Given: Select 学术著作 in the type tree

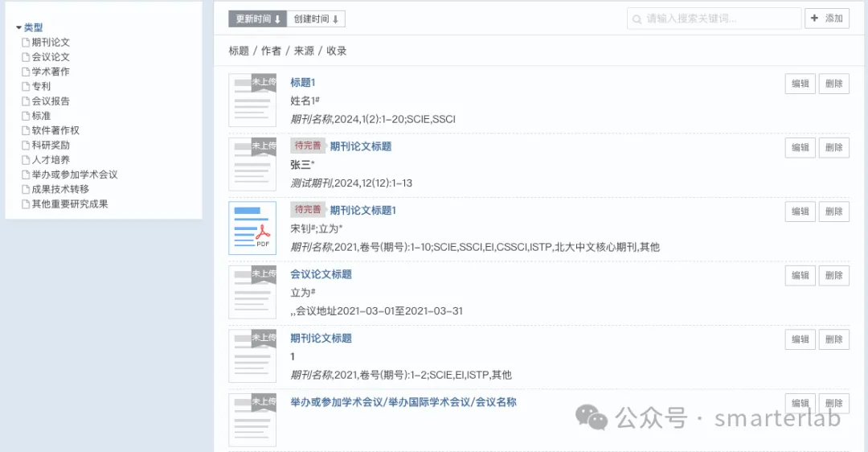Looking at the screenshot, I should pos(51,72).
